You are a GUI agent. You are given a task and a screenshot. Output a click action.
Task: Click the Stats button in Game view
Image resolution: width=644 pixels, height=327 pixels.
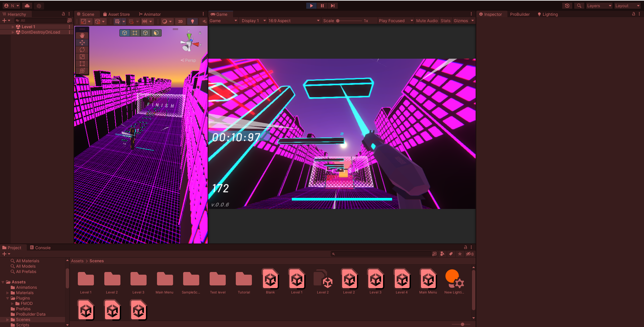click(x=445, y=21)
